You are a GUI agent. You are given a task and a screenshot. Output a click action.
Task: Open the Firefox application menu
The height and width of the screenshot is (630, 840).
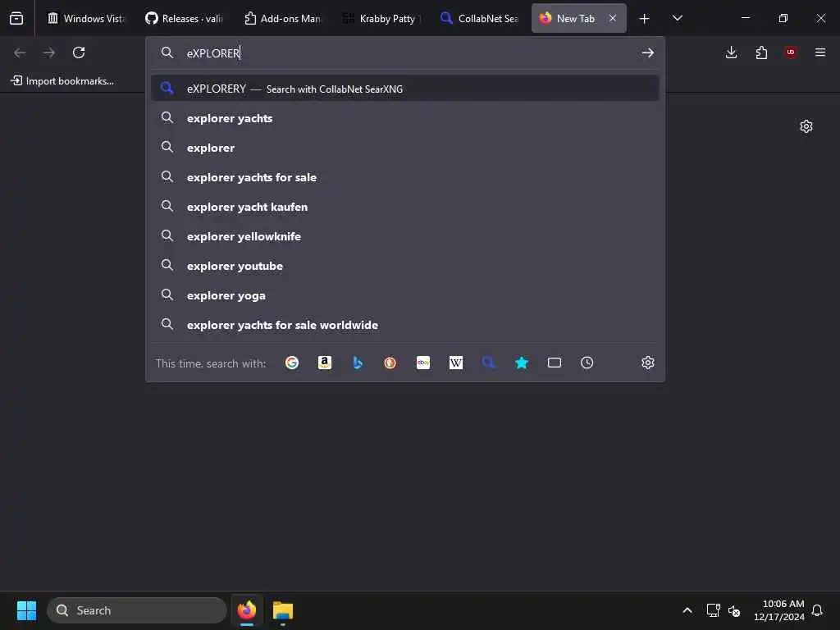[820, 52]
